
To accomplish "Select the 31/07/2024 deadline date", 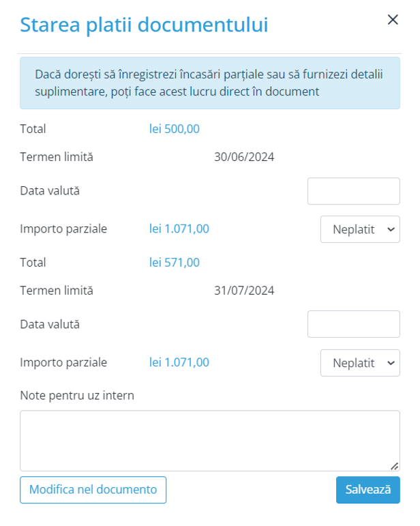I will 244,291.
